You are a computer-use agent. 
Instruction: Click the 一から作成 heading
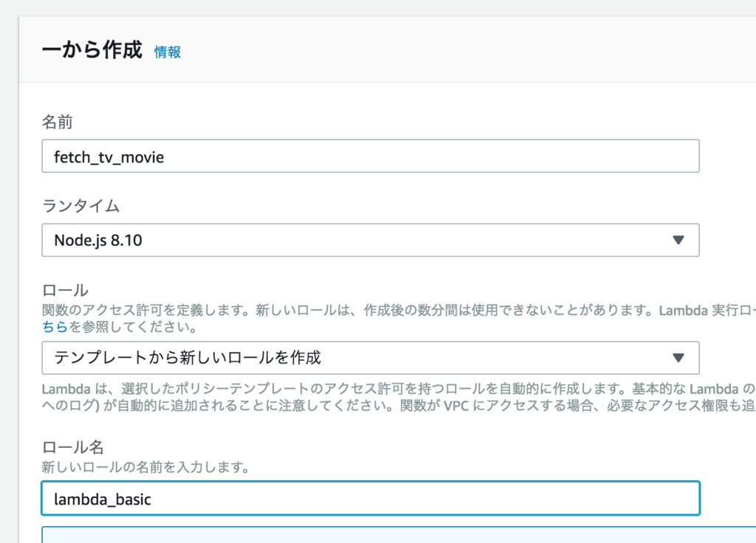92,50
